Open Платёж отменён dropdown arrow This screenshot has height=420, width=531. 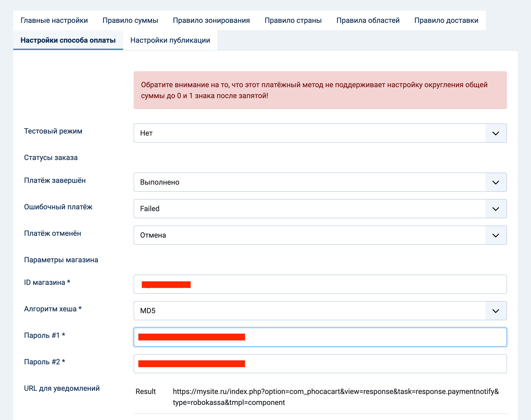coord(496,235)
